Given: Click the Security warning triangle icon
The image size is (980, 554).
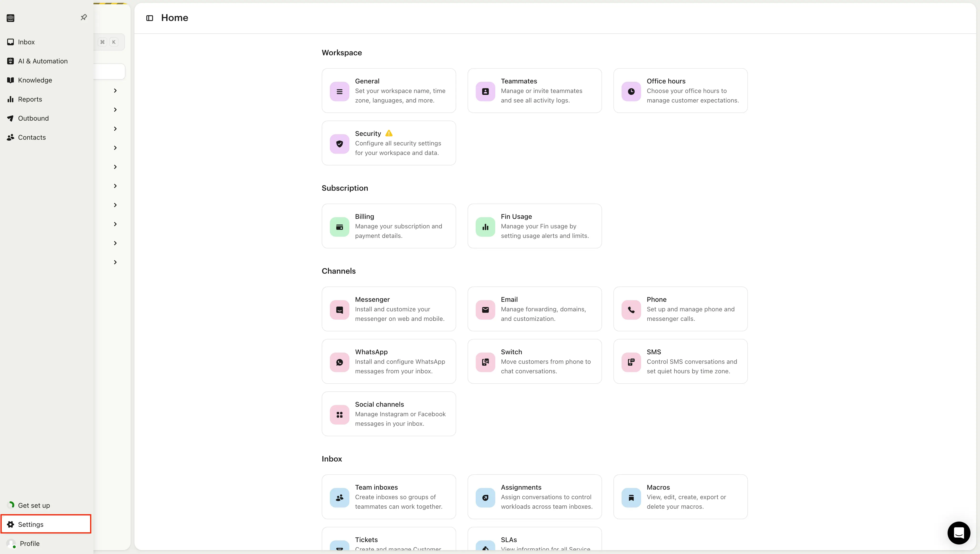Looking at the screenshot, I should 389,133.
